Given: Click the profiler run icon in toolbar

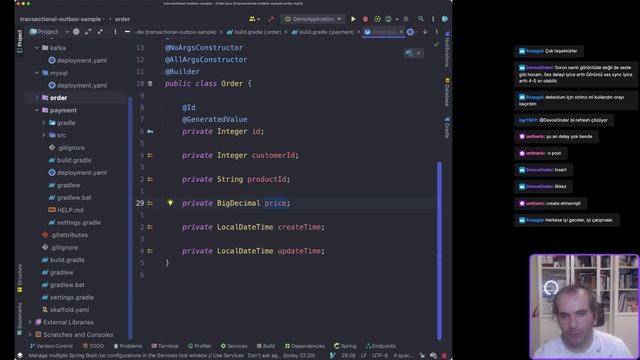Looking at the screenshot, I should pyautogui.click(x=389, y=19).
